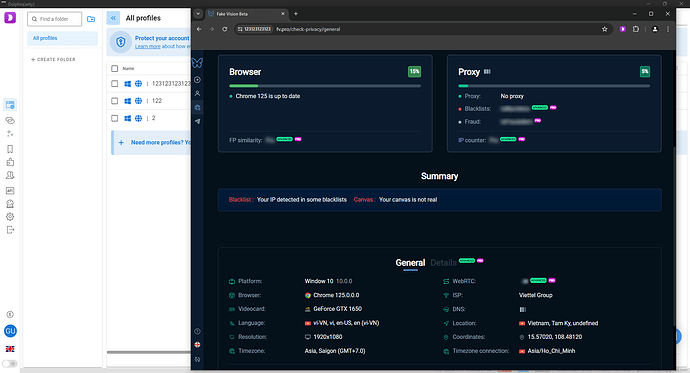Click the fv.pro/check-privacy/general URL
The image size is (690, 373).
coord(308,29)
